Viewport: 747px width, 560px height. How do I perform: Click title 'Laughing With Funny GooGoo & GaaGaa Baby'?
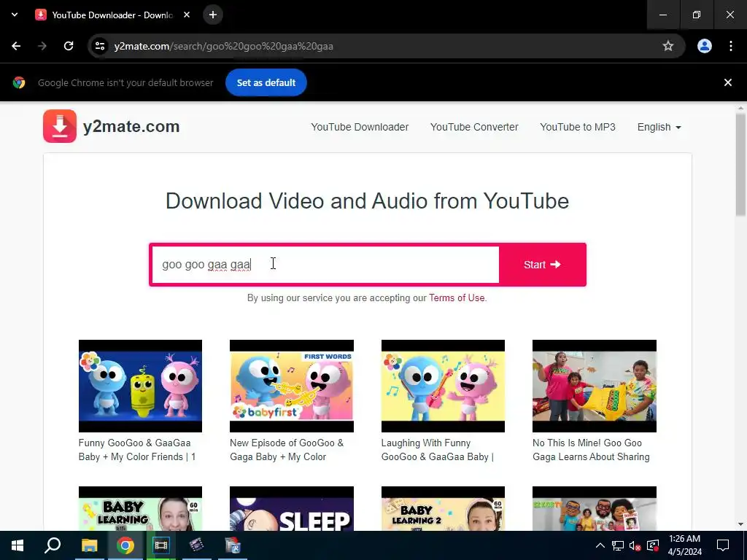(x=438, y=450)
